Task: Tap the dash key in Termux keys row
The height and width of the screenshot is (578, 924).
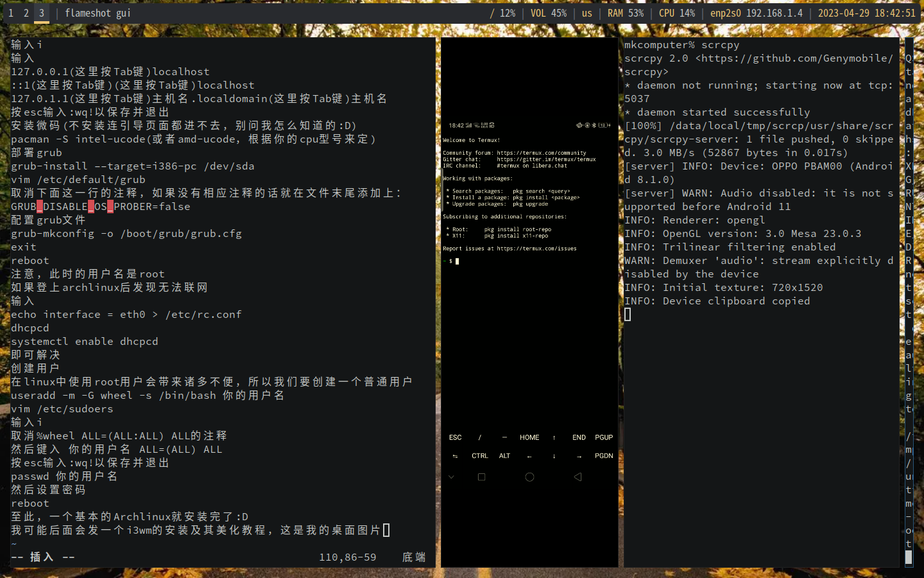Action: coord(504,437)
